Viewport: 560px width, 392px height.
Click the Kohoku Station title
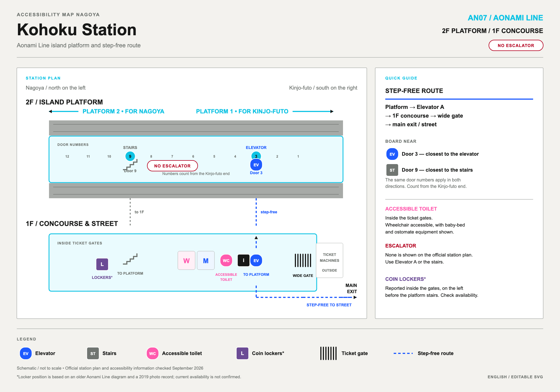(x=77, y=30)
